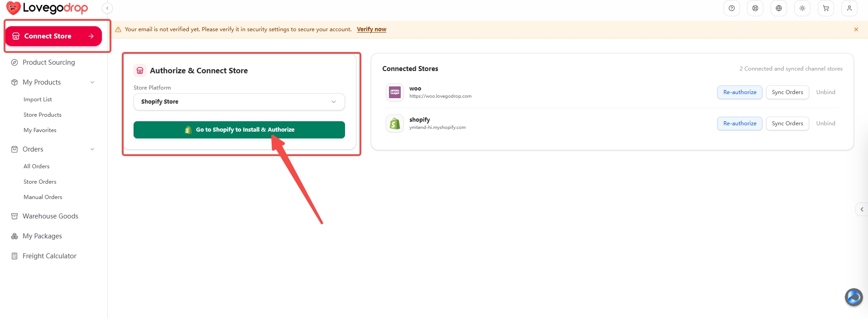Image resolution: width=868 pixels, height=318 pixels.
Task: Collapse the My Products menu section
Action: point(92,82)
